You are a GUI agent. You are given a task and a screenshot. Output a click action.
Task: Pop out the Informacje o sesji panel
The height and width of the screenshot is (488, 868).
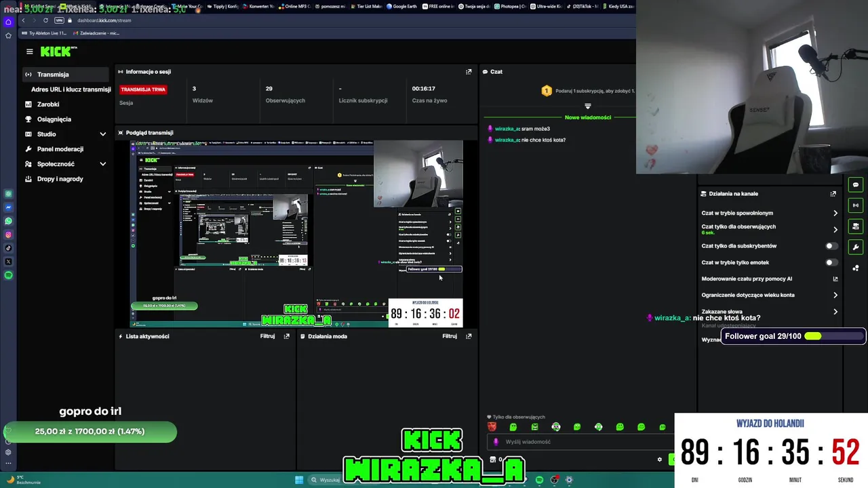click(469, 72)
